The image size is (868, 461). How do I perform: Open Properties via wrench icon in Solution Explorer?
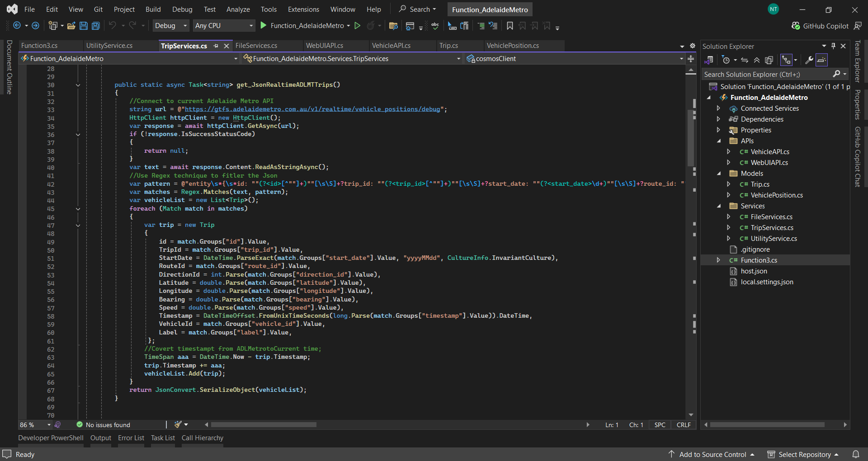tap(808, 60)
